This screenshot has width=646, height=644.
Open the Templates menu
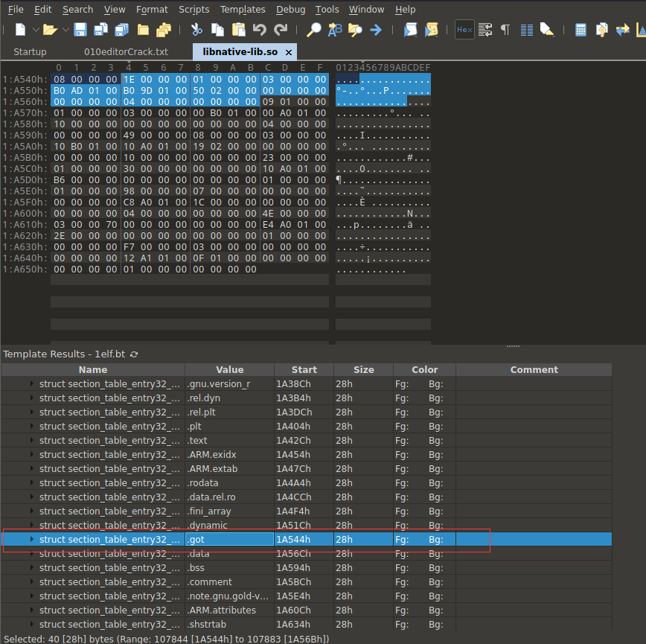[x=243, y=10]
